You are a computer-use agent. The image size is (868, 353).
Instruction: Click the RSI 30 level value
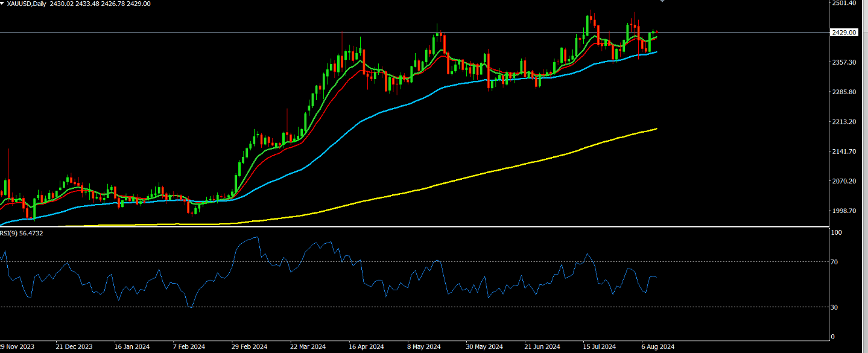pos(835,307)
